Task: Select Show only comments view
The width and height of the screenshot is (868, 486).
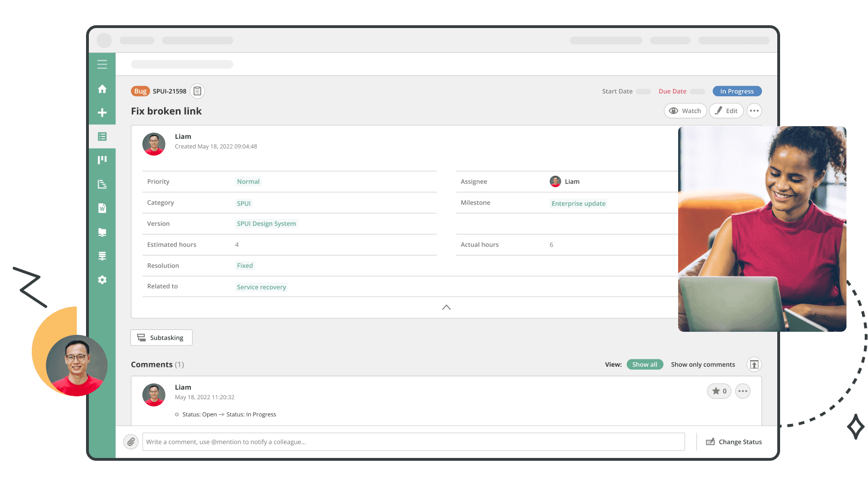Action: coord(702,364)
